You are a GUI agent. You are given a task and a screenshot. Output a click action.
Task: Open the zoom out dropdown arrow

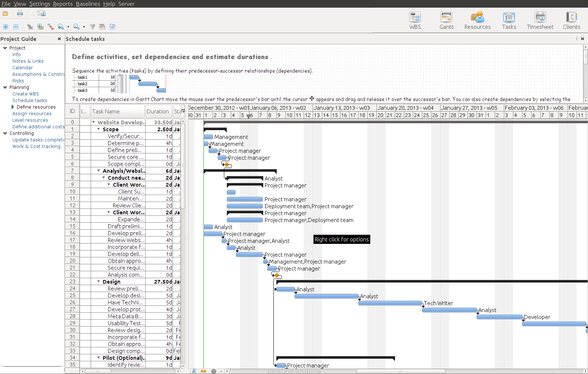pos(84,27)
